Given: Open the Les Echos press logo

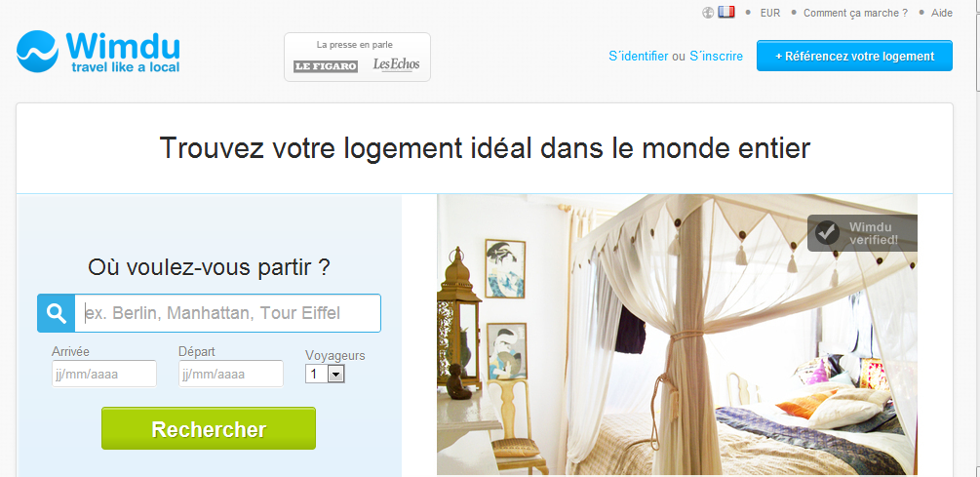Looking at the screenshot, I should [396, 64].
